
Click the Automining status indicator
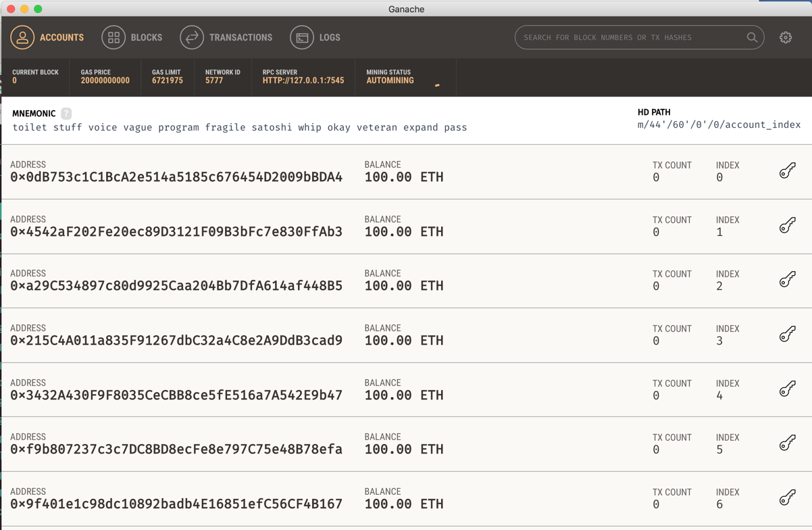(390, 80)
